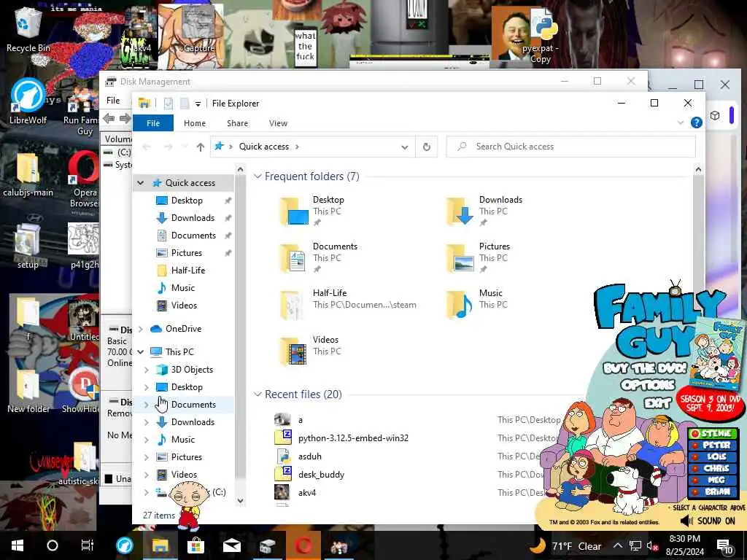
Task: Click OPTIONS in Family Guy widget
Action: pyautogui.click(x=648, y=385)
